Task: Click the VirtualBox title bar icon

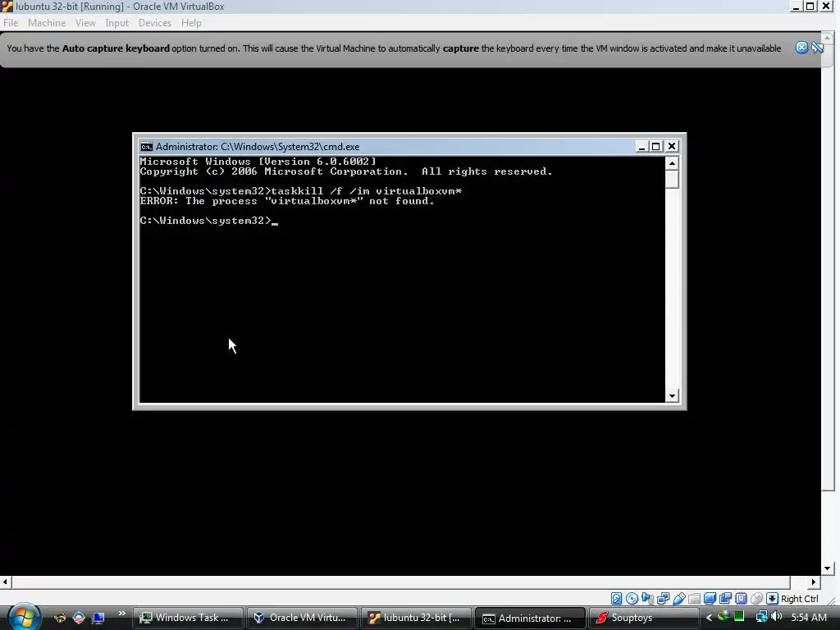Action: [7, 7]
